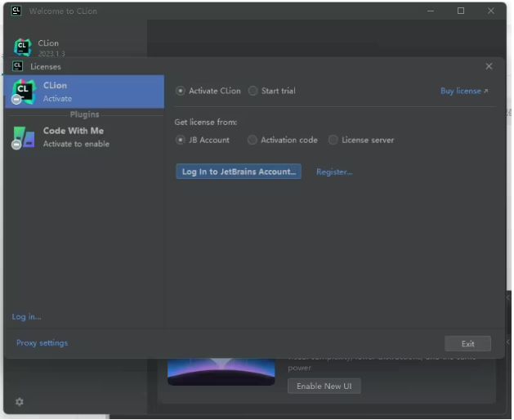Close the Licenses dialog

489,66
